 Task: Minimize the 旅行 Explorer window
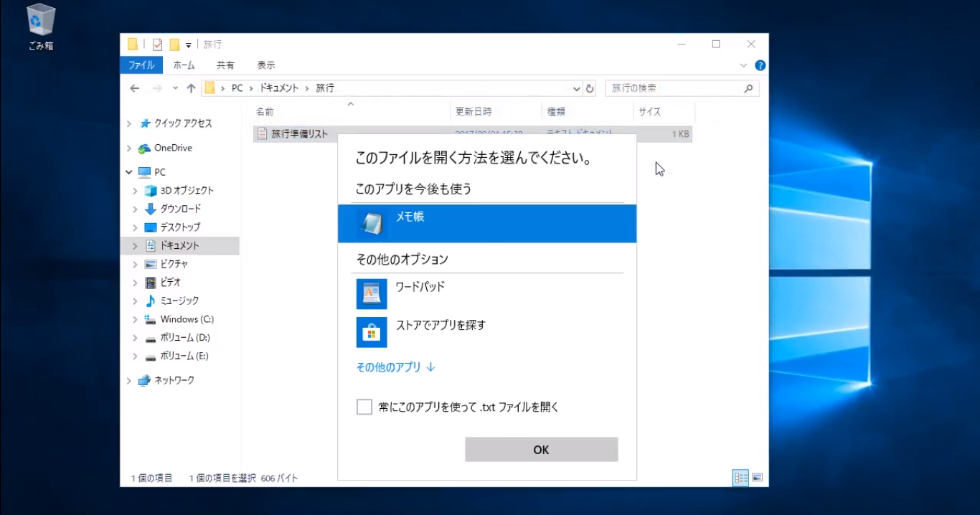click(682, 44)
